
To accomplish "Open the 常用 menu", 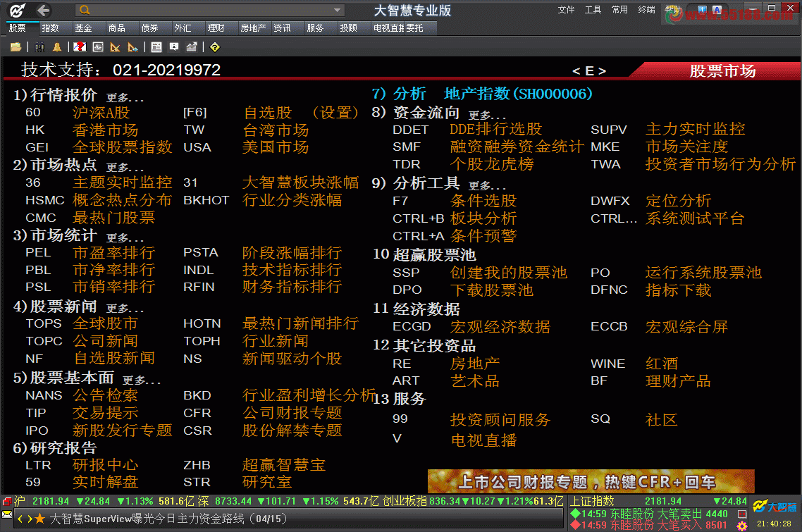I will coord(619,10).
